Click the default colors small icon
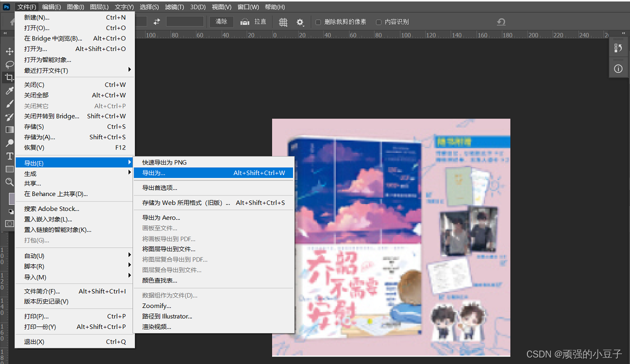 11,211
